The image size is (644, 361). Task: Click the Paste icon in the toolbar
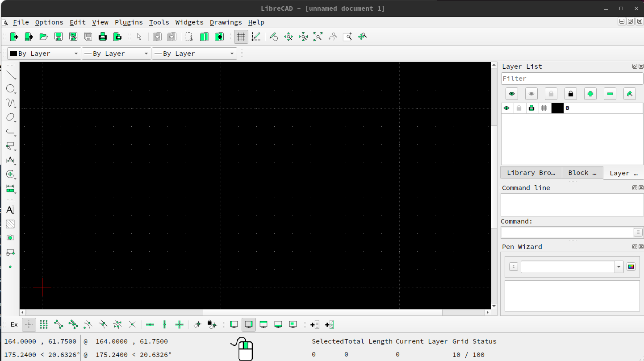coord(219,37)
